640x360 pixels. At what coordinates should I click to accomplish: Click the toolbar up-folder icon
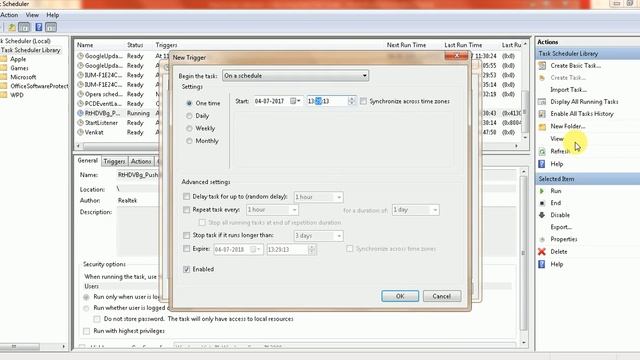coord(12,27)
